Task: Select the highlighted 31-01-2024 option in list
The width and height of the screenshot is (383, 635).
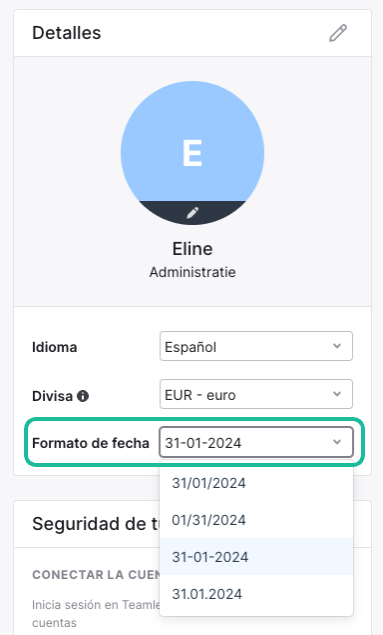Action: (x=256, y=557)
